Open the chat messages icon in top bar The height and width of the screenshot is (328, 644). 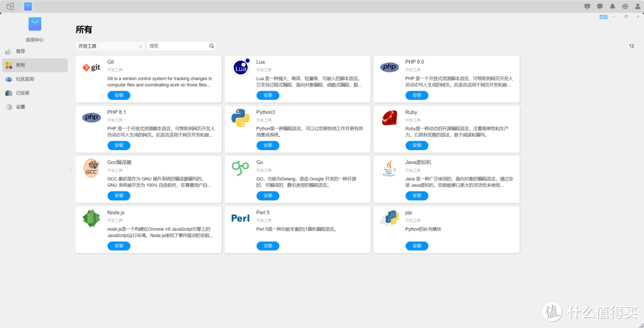(600, 6)
